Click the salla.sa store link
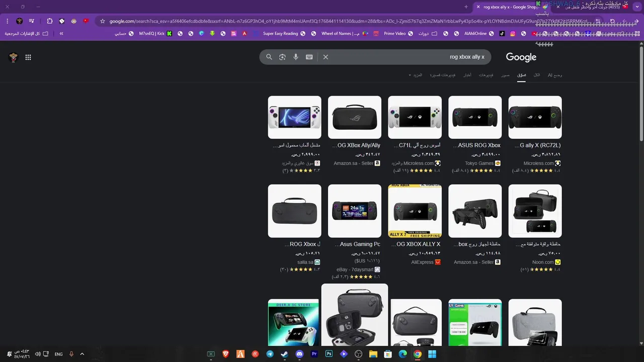The image size is (644, 362). (x=308, y=262)
